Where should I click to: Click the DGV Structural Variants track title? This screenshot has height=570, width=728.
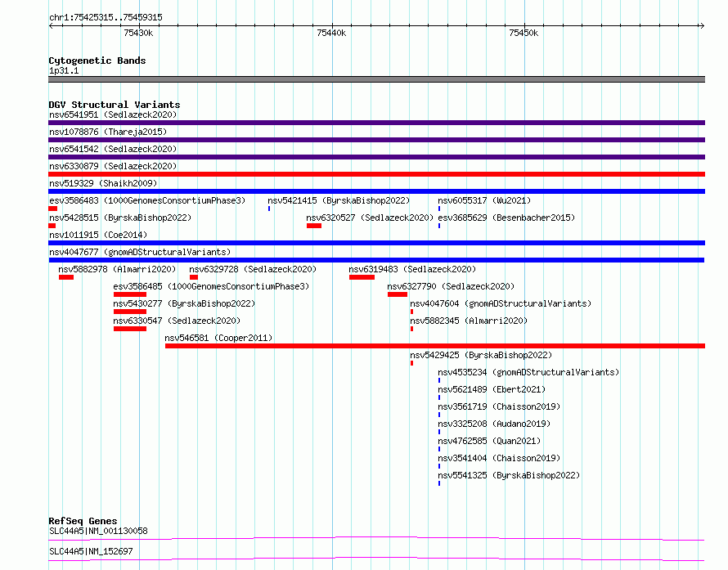(x=115, y=105)
